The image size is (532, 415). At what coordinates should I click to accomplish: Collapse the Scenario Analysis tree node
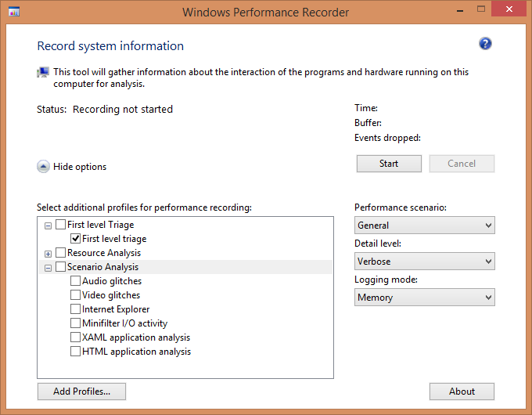pyautogui.click(x=48, y=268)
